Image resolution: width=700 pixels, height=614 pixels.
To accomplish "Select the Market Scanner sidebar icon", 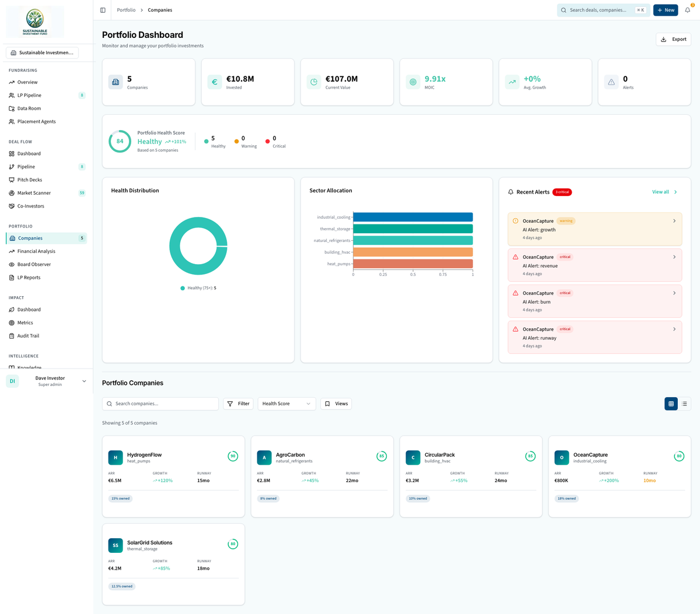I will pyautogui.click(x=10, y=192).
